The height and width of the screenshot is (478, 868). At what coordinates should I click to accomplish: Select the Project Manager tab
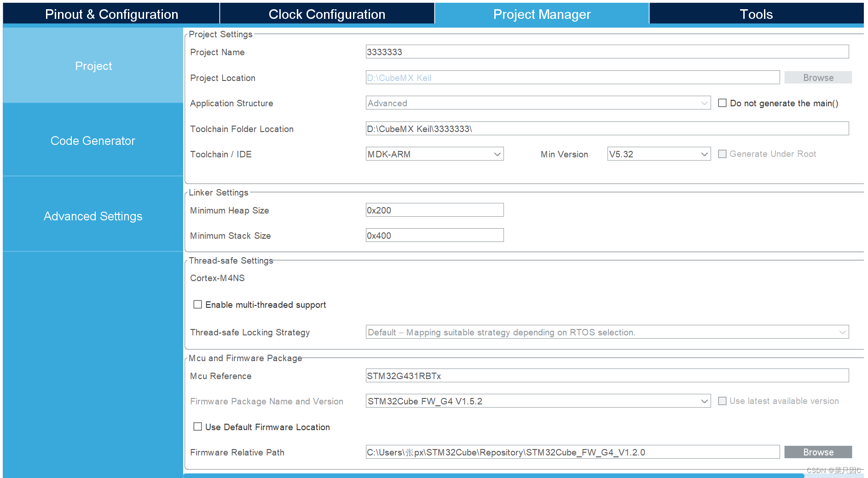(x=542, y=14)
